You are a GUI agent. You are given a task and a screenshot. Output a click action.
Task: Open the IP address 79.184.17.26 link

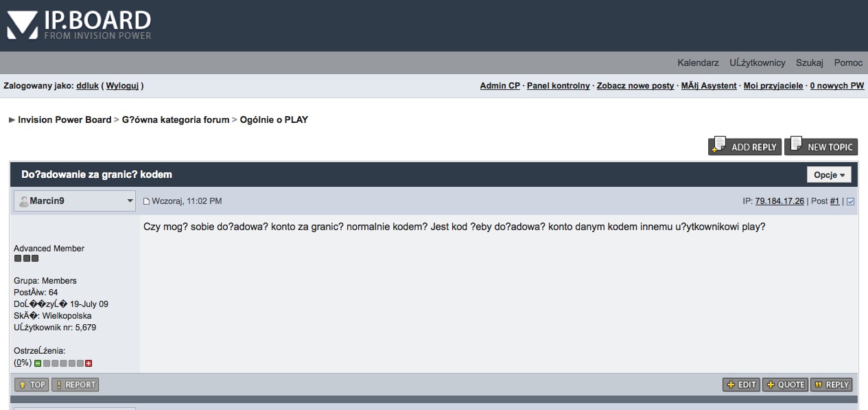click(x=779, y=201)
